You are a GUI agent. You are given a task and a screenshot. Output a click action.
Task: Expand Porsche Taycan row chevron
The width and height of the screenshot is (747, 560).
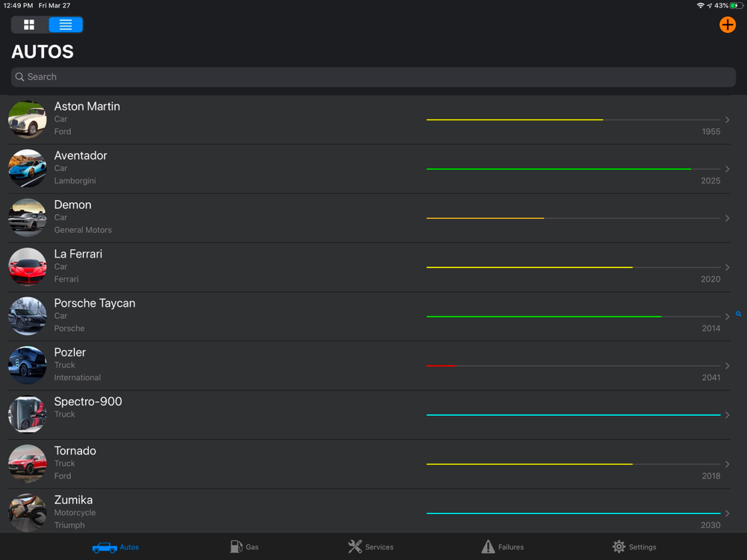727,316
